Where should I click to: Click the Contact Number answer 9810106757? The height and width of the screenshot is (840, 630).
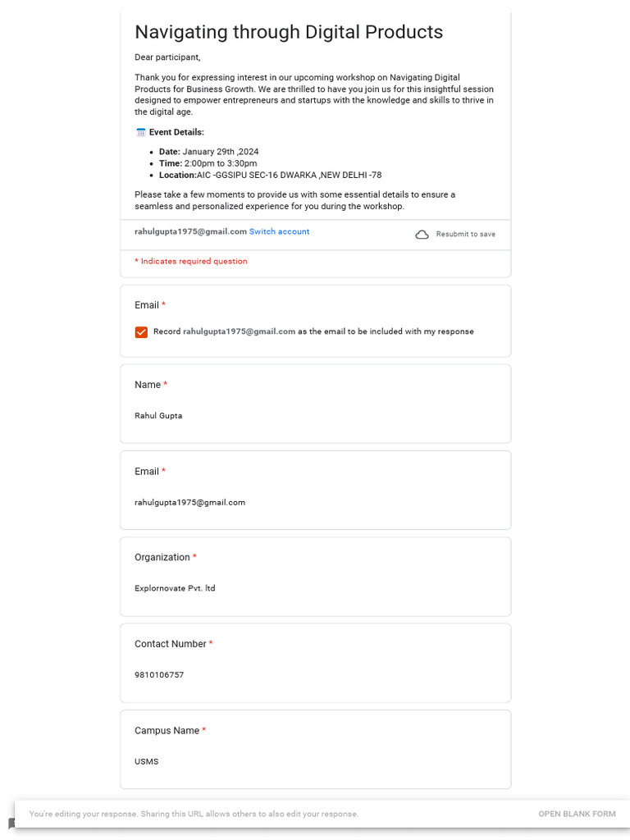click(159, 675)
